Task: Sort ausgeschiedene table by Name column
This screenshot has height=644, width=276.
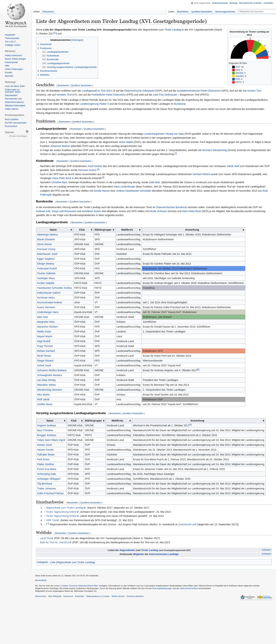Action: coord(51,420)
